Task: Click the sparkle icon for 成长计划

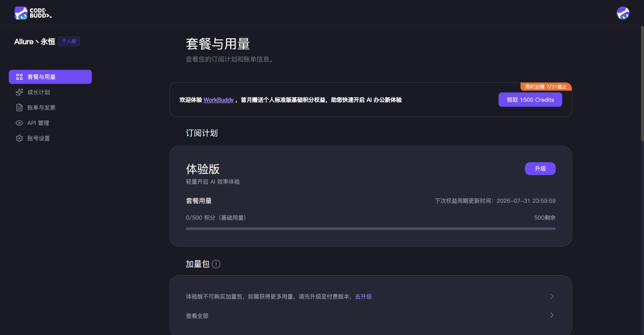Action: [x=19, y=92]
